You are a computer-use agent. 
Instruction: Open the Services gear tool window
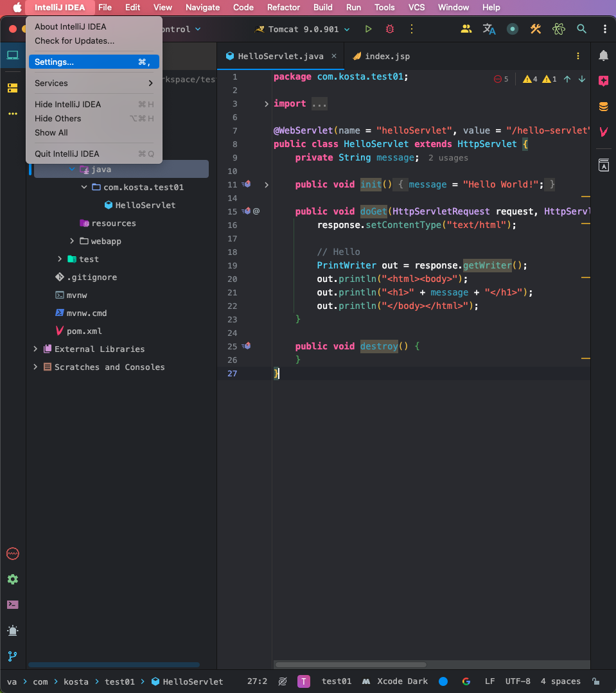13,579
